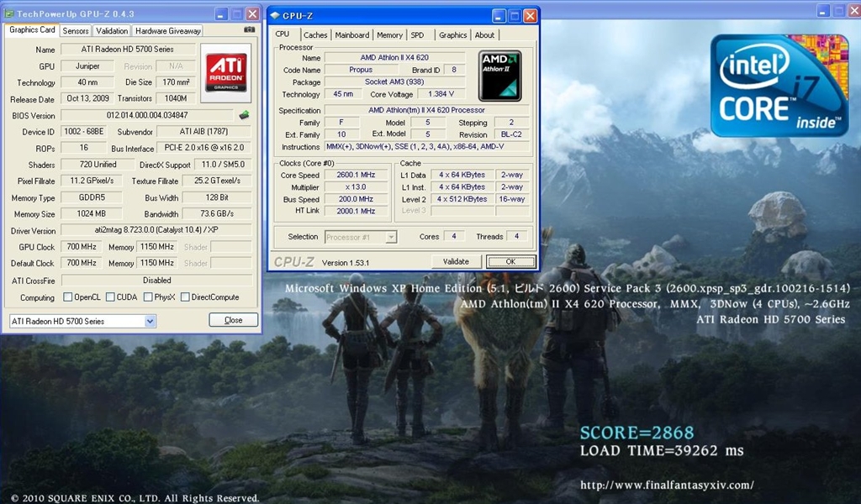Click the ATI Radeon Graphics logo
861x504 pixels.
[x=226, y=73]
